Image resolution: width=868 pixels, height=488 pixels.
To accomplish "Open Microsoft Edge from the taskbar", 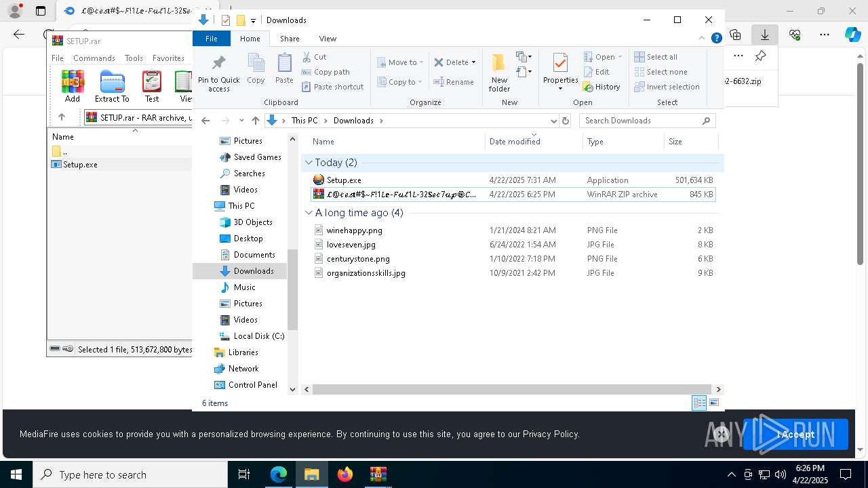I will pyautogui.click(x=279, y=474).
